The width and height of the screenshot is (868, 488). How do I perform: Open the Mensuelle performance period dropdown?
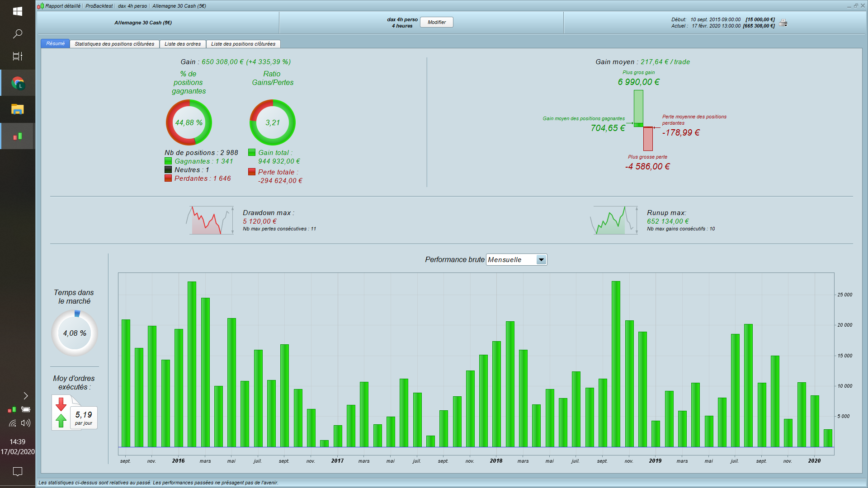(511, 260)
